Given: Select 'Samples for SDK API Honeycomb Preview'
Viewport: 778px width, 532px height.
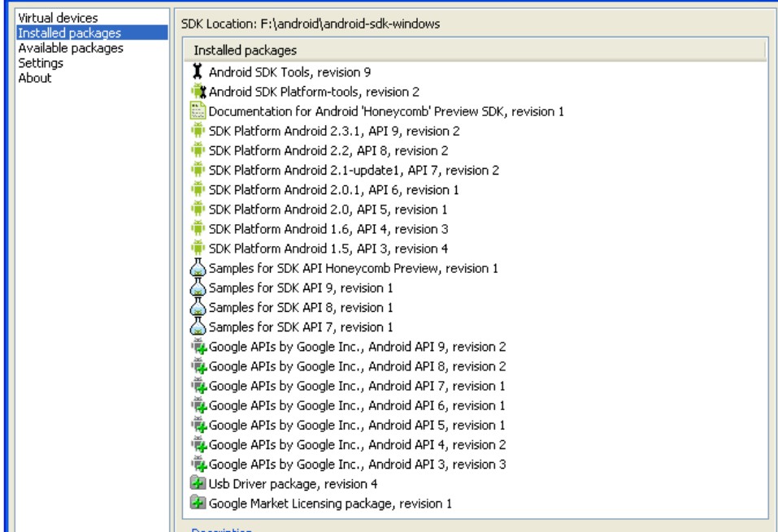Looking at the screenshot, I should coord(354,268).
